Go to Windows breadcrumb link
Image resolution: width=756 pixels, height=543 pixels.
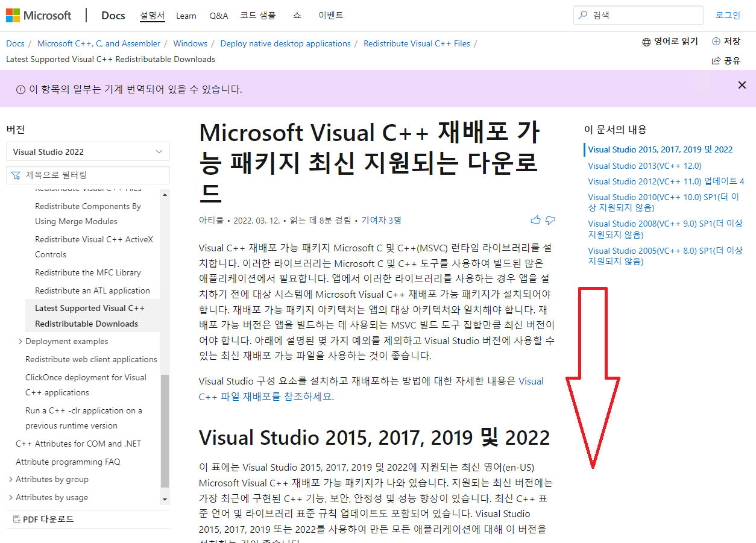pos(190,43)
